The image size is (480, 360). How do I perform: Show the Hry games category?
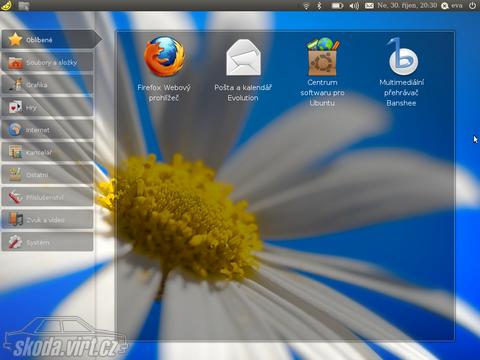coord(47,107)
